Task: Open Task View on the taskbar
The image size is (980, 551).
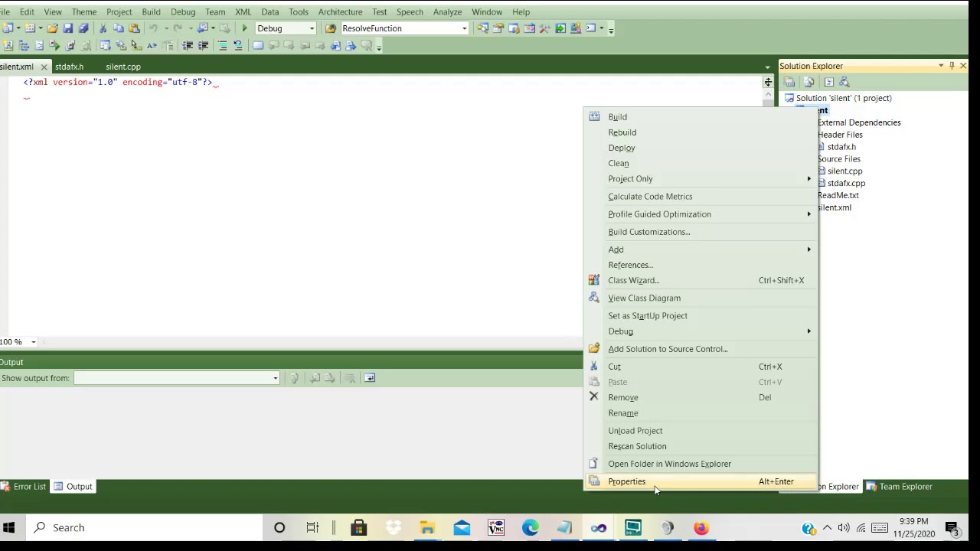Action: click(312, 528)
